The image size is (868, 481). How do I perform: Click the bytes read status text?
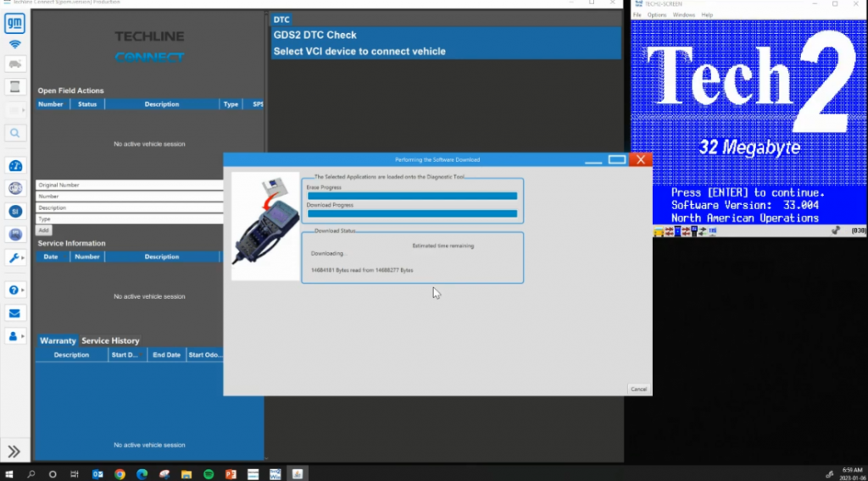click(x=362, y=270)
